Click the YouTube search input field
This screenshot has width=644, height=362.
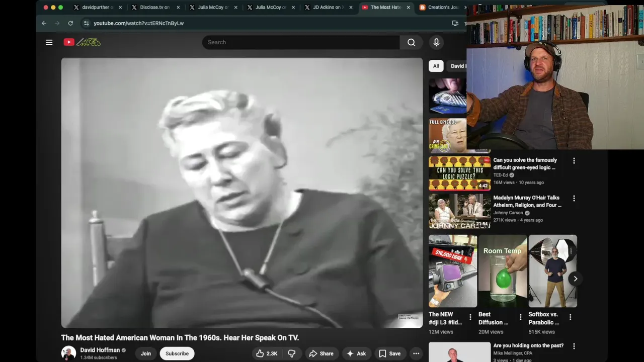tap(301, 42)
